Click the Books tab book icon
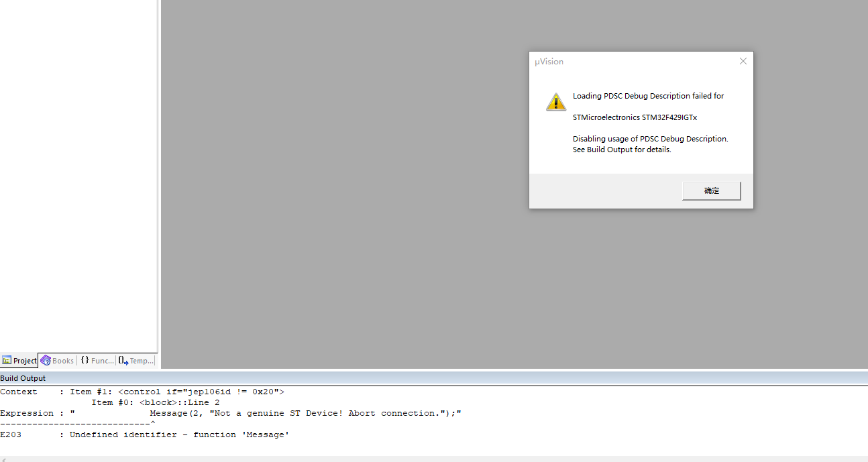868x462 pixels. [46, 361]
